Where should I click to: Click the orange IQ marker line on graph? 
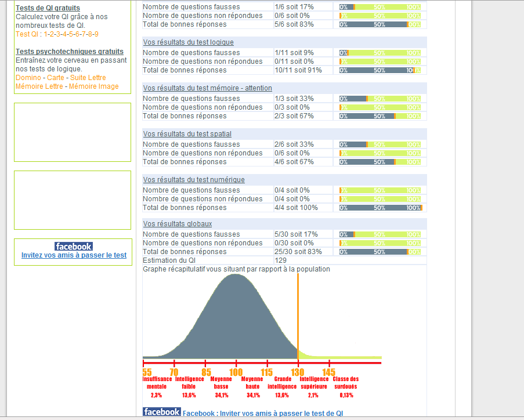click(x=298, y=316)
